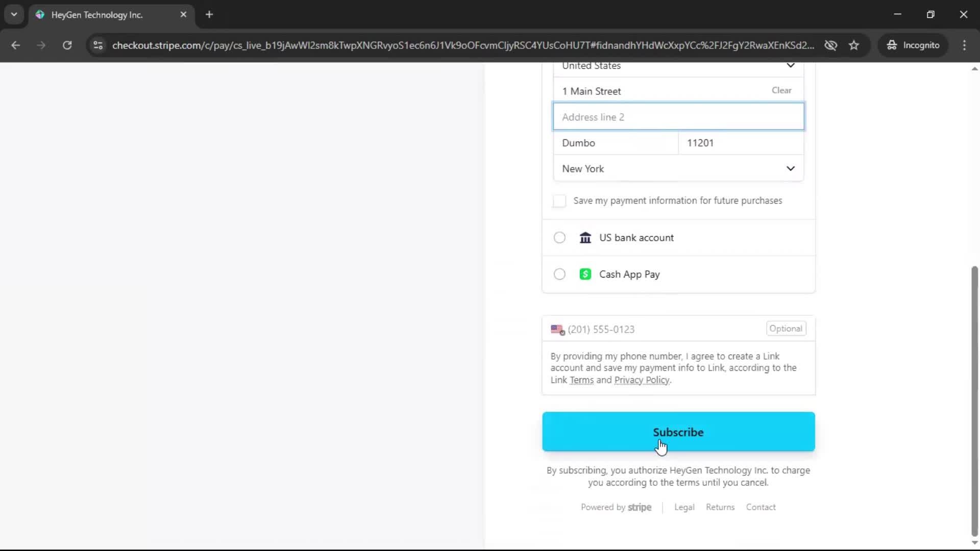Check Save my payment information checkbox
Screen dimensions: 980x551
(559, 201)
